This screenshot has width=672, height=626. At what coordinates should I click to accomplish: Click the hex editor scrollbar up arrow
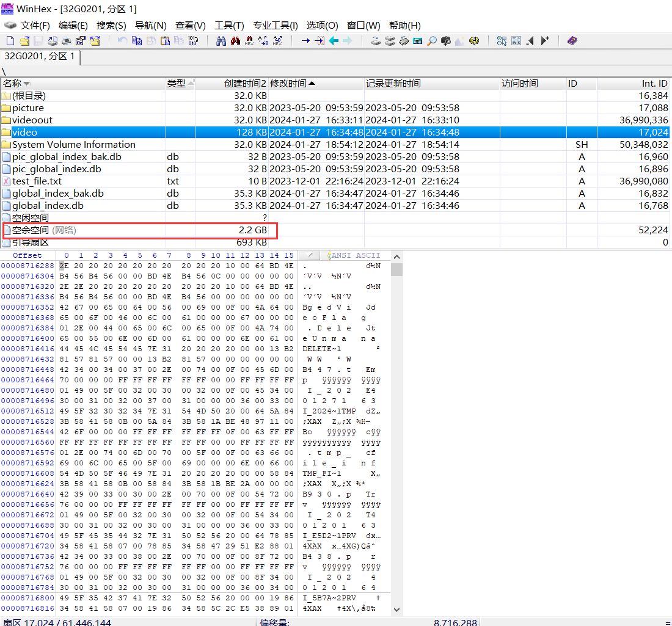click(x=396, y=257)
